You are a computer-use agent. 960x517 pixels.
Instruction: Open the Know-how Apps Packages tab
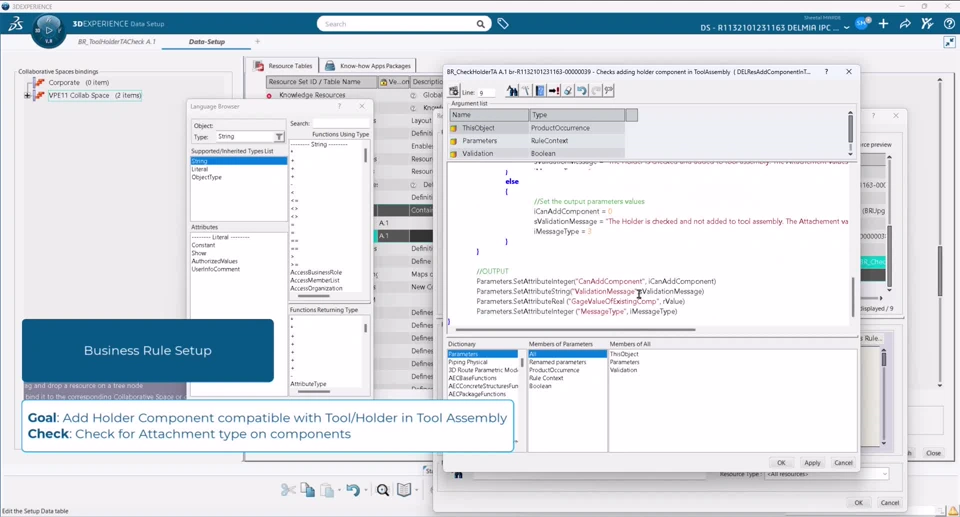tap(368, 66)
